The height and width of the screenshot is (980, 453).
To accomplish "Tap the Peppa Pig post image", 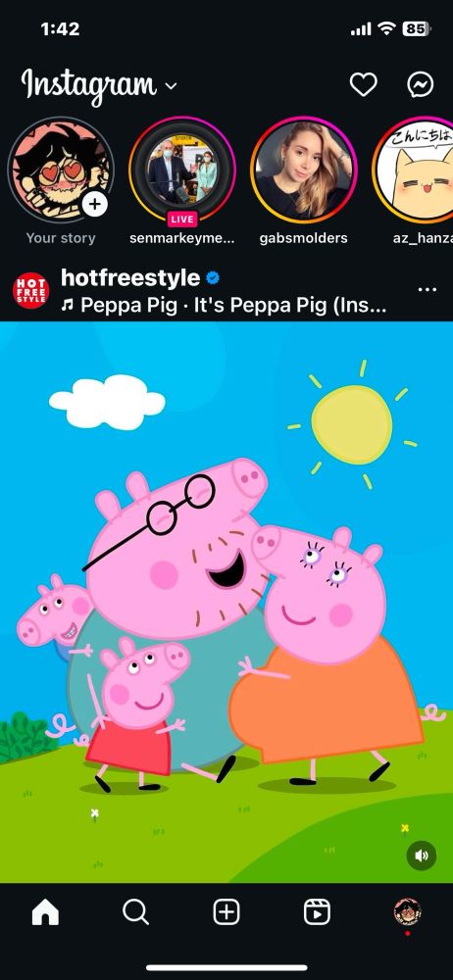I will pyautogui.click(x=226, y=602).
